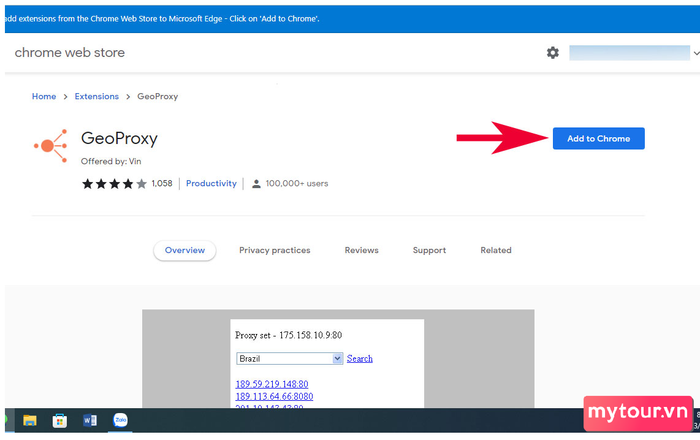Click the Proxy set - 175.158.10.9:80 text

click(288, 335)
